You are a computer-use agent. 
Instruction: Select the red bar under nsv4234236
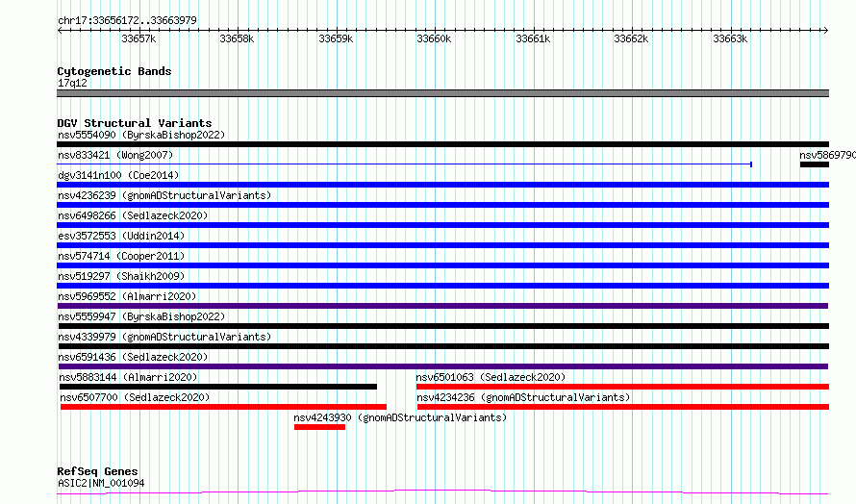pos(623,407)
